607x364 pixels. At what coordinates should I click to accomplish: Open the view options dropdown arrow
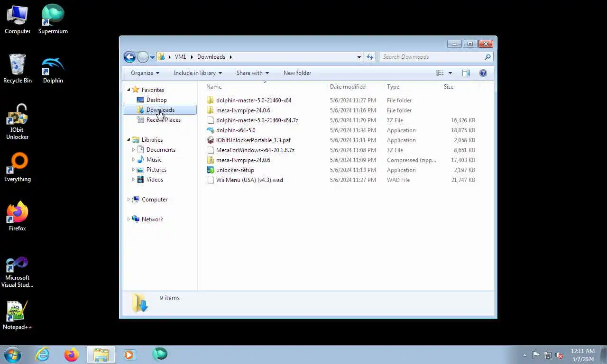tap(450, 73)
